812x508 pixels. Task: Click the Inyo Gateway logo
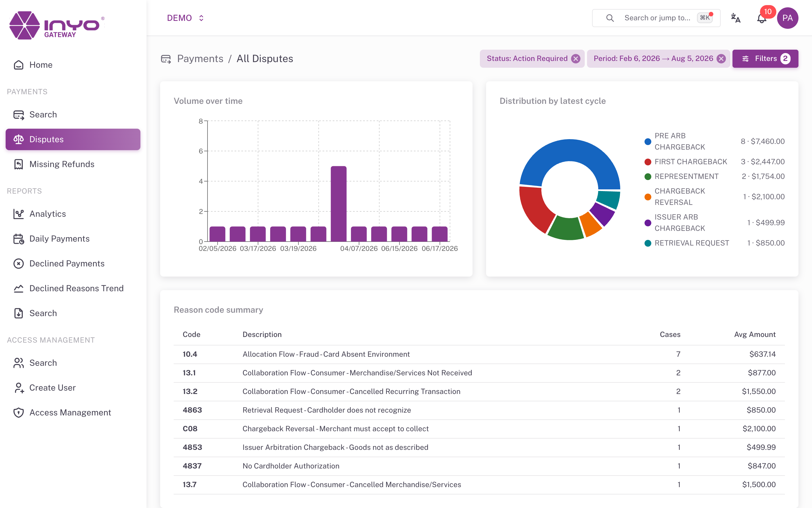pyautogui.click(x=57, y=25)
